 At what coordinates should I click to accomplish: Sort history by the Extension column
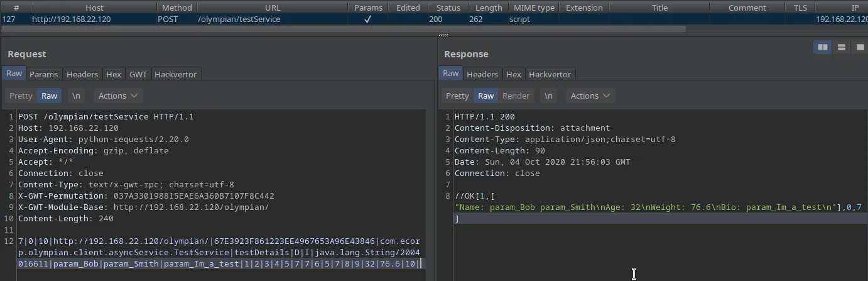[584, 8]
